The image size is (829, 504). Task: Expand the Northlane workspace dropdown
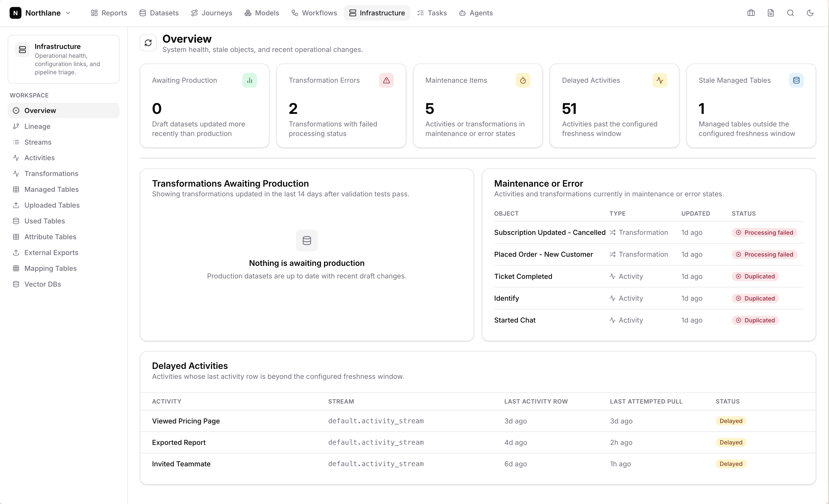point(68,13)
